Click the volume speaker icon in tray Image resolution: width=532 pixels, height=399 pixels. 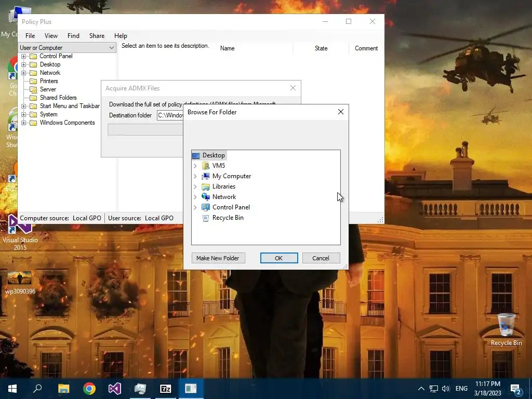446,389
